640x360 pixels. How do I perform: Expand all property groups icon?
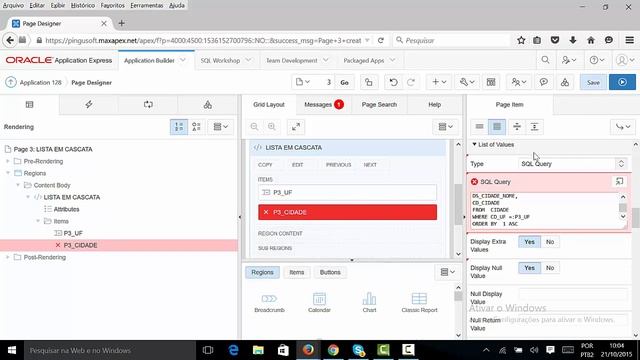pyautogui.click(x=534, y=127)
